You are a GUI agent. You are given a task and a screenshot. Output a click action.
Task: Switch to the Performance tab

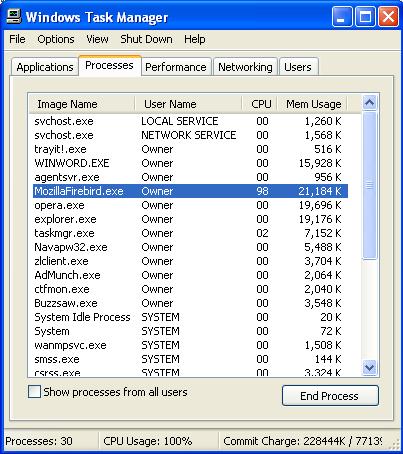pyautogui.click(x=176, y=67)
